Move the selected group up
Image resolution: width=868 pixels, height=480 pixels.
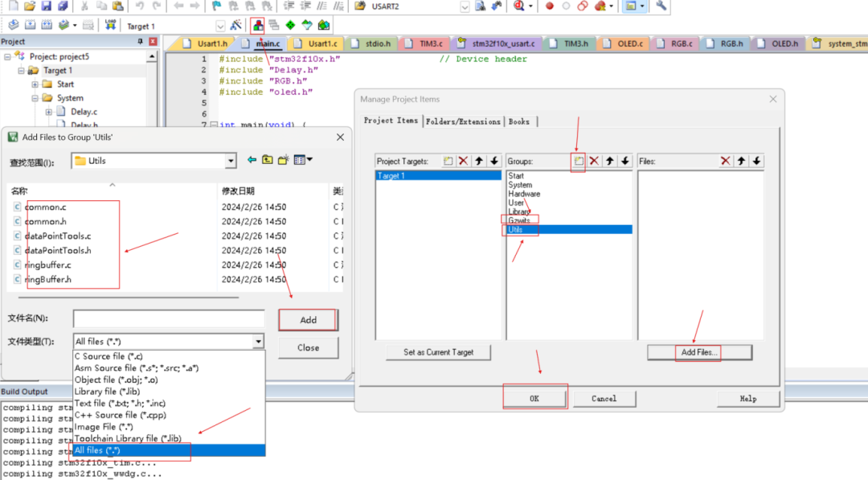609,161
